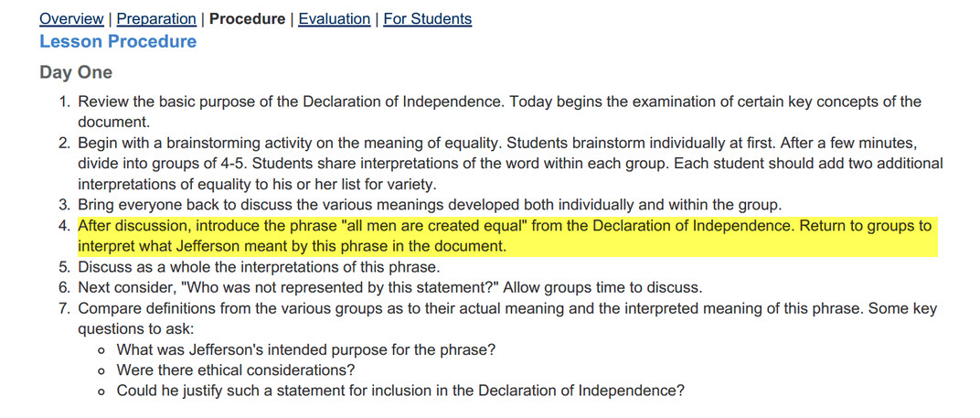Click the Day One heading
The height and width of the screenshot is (418, 980).
pos(76,72)
